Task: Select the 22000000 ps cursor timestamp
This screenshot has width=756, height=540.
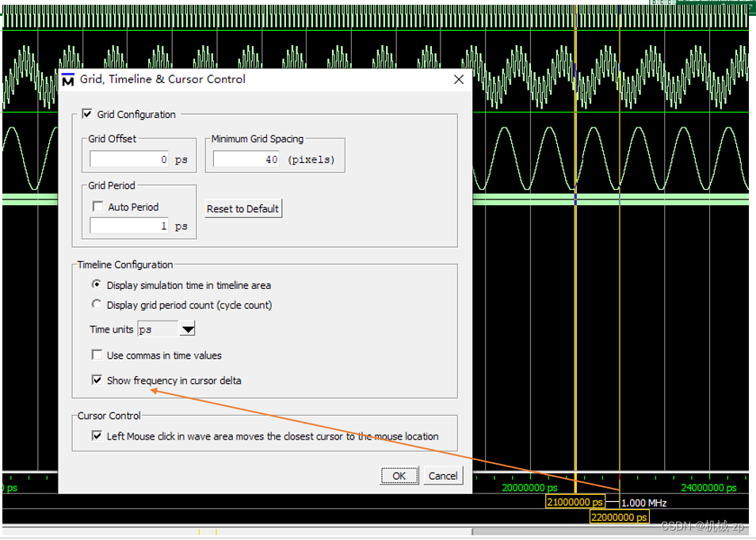Action: 619,517
